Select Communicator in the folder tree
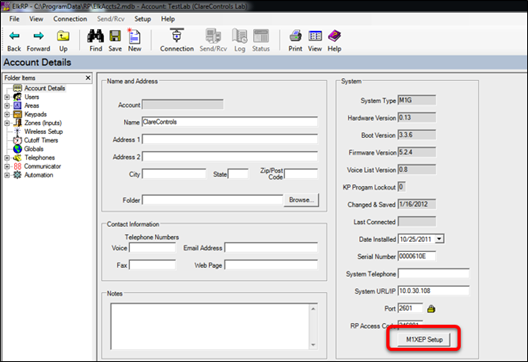The height and width of the screenshot is (362, 528). (x=42, y=166)
